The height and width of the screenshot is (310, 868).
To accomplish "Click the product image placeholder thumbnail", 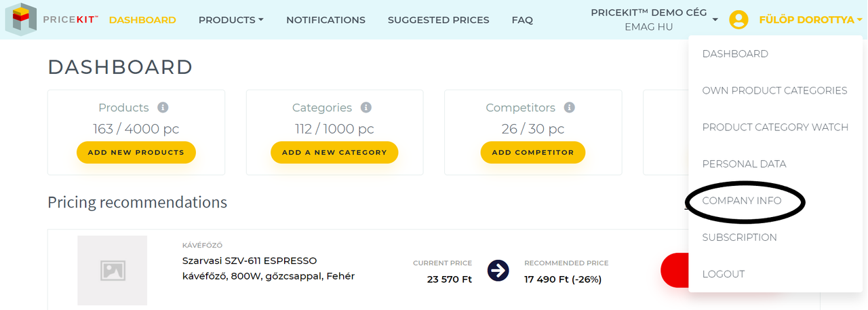I will (113, 270).
